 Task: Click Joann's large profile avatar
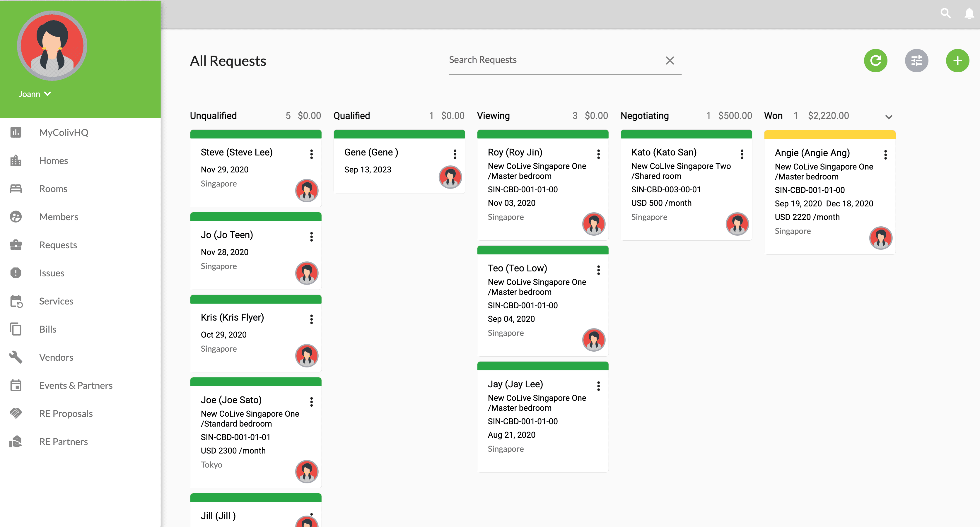[x=52, y=46]
